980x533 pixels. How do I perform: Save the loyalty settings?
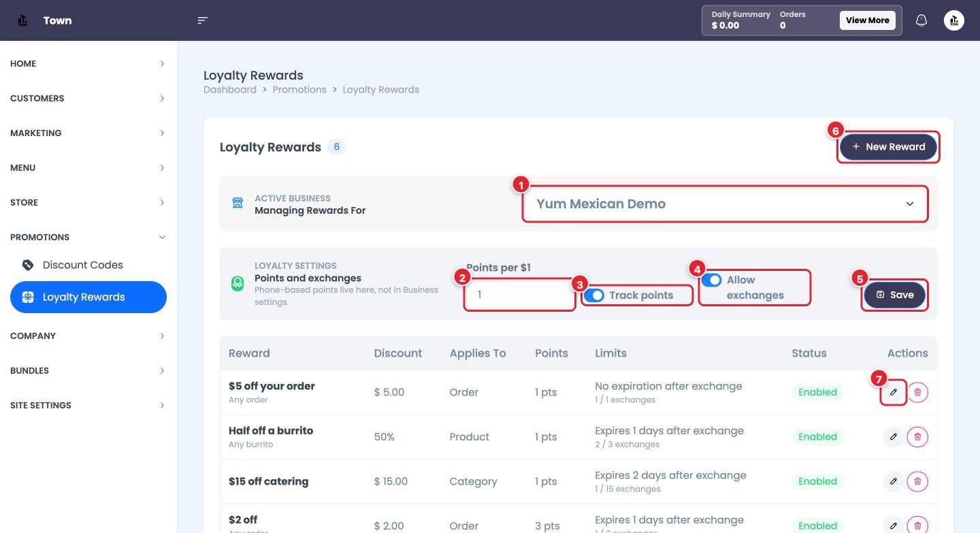[895, 295]
